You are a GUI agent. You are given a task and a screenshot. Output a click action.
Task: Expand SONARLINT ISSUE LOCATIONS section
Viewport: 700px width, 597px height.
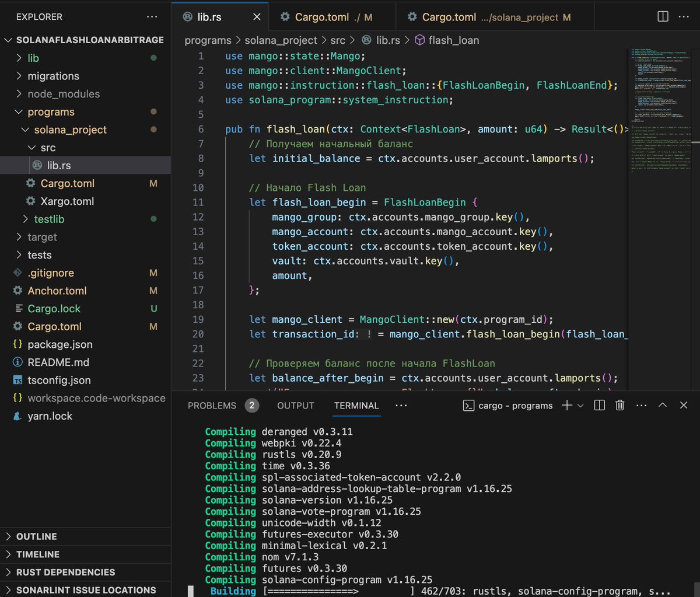[86, 589]
